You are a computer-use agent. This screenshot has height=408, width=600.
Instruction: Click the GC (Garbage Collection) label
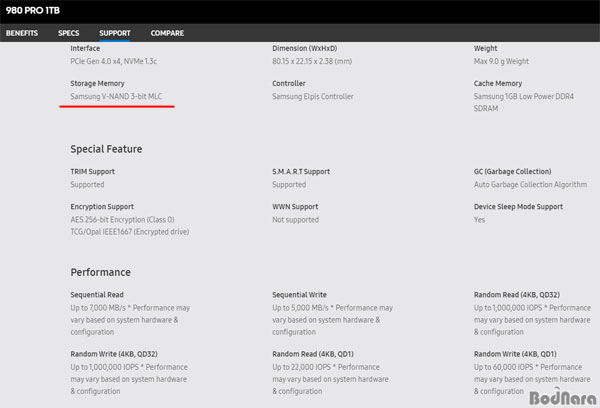pyautogui.click(x=513, y=171)
